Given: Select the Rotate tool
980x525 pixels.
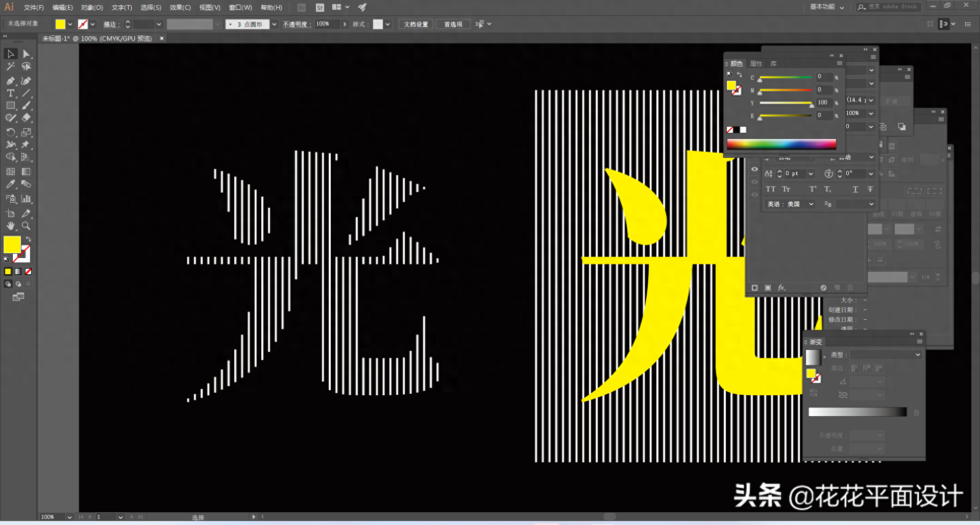Looking at the screenshot, I should (x=10, y=132).
